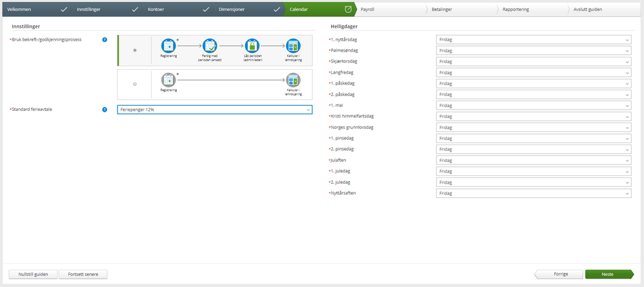Open help for Bruk bekreft-/godkjenningsprosess
The width and height of the screenshot is (644, 287).
pos(105,40)
